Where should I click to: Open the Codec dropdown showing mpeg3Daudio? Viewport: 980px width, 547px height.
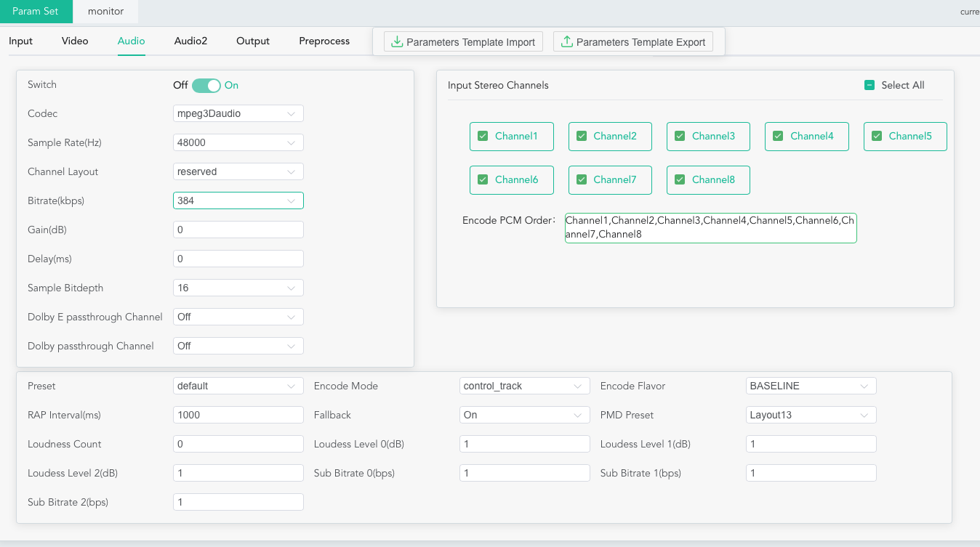tap(238, 113)
